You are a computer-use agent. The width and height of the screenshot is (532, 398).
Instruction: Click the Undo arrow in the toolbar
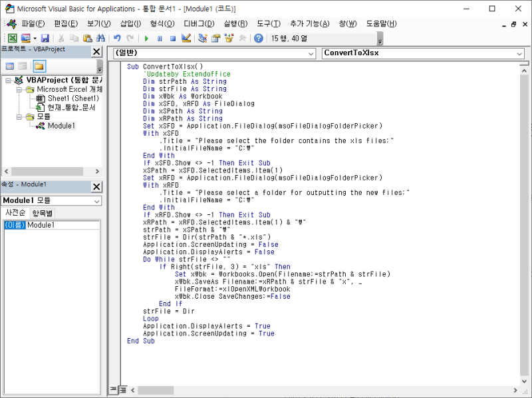117,39
